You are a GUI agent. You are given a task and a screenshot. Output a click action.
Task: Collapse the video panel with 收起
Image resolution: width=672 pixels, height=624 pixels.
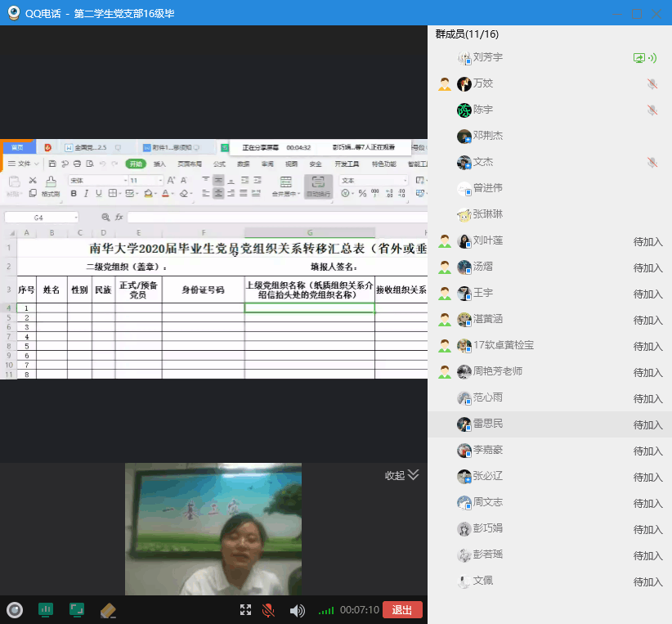tap(402, 475)
